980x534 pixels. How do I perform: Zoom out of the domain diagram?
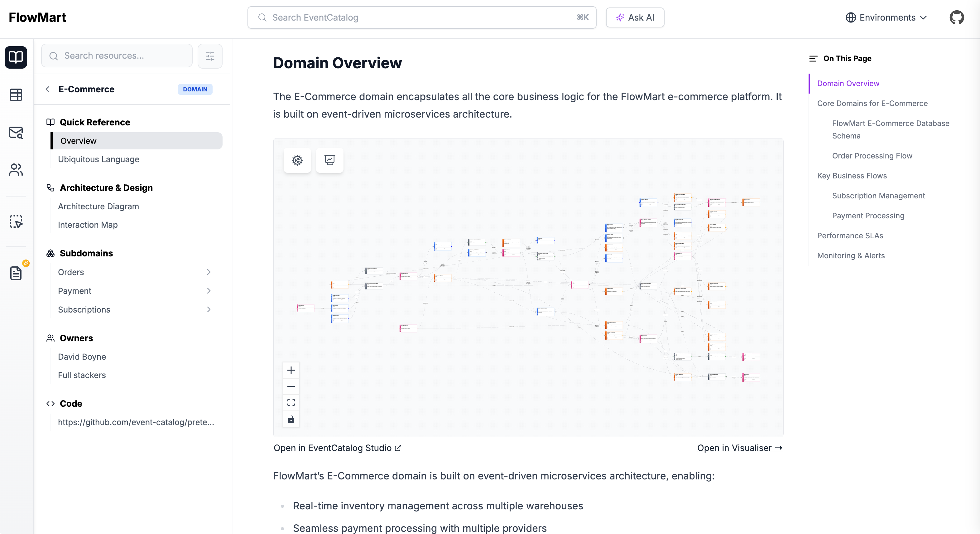(291, 386)
